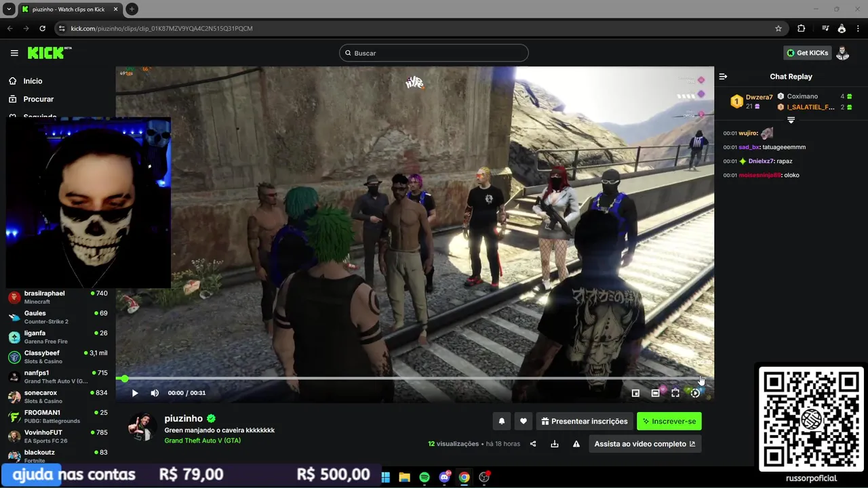Open the user avatar menu
868x488 pixels.
842,53
